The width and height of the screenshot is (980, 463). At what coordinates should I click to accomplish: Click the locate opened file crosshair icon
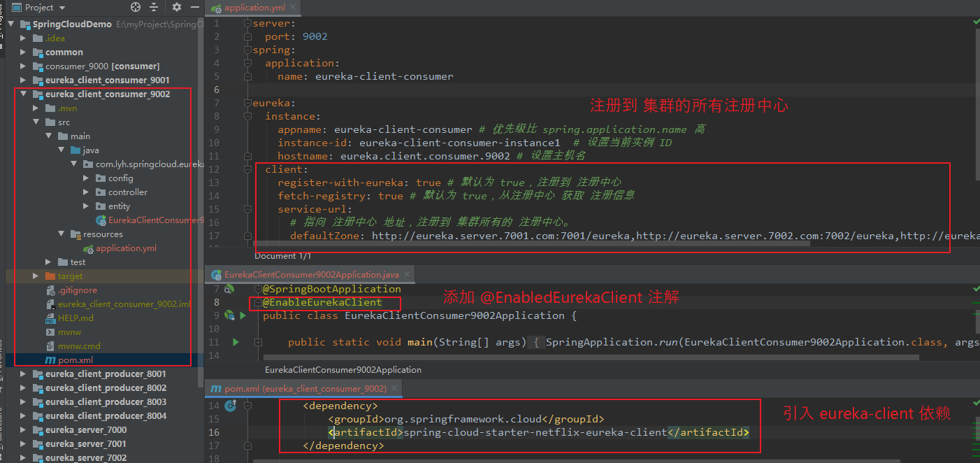coord(136,8)
